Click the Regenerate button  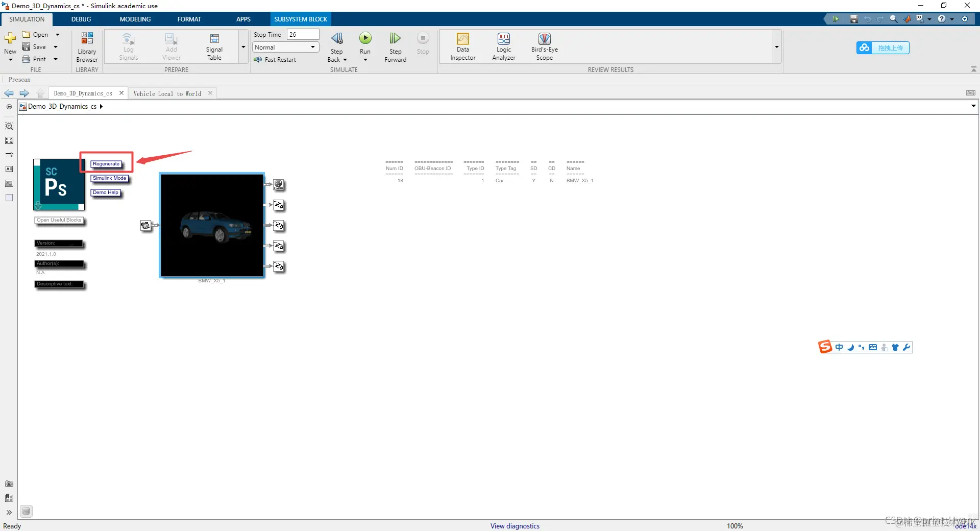pos(106,164)
